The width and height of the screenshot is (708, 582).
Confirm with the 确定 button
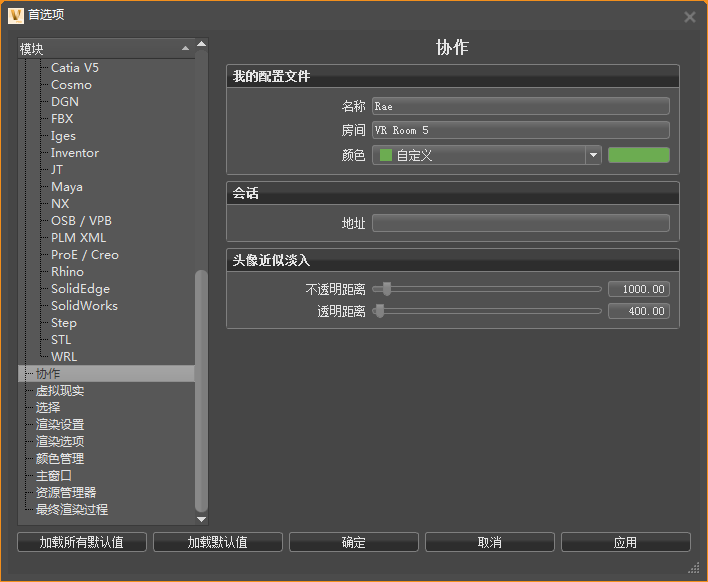pos(354,542)
